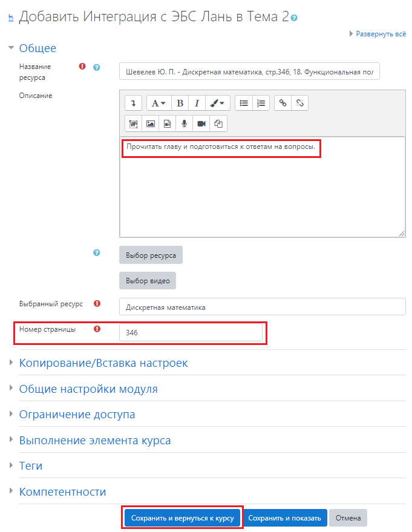Expand the Ограничение доступа section
412x532 pixels.
tap(77, 415)
